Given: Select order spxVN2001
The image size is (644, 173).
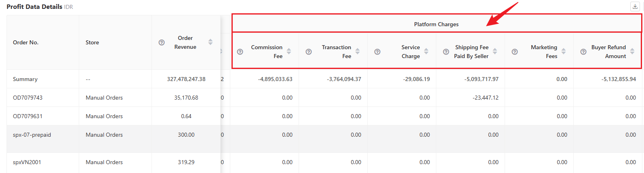Looking at the screenshot, I should pos(27,162).
